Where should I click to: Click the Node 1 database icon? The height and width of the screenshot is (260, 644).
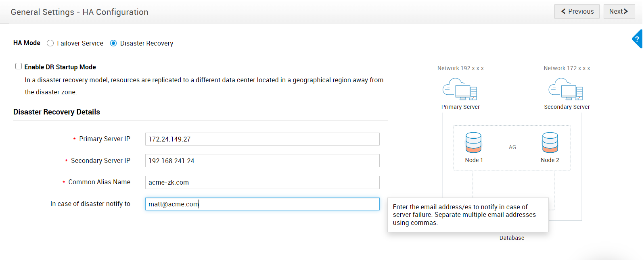[473, 143]
